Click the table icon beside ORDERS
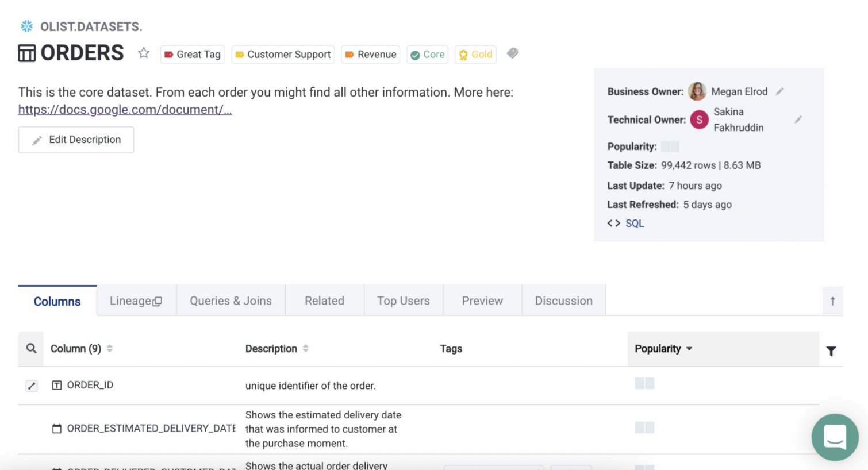Viewport: 868px width, 470px height. 26,53
